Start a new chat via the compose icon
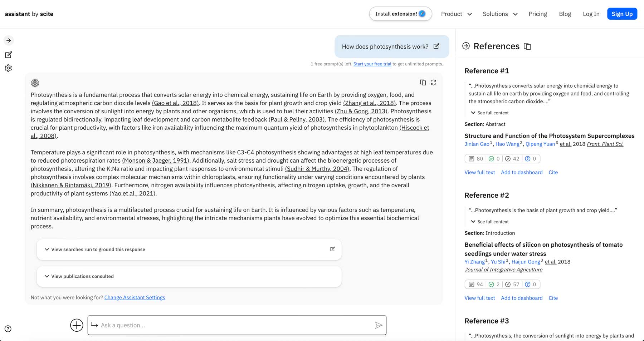 8,54
